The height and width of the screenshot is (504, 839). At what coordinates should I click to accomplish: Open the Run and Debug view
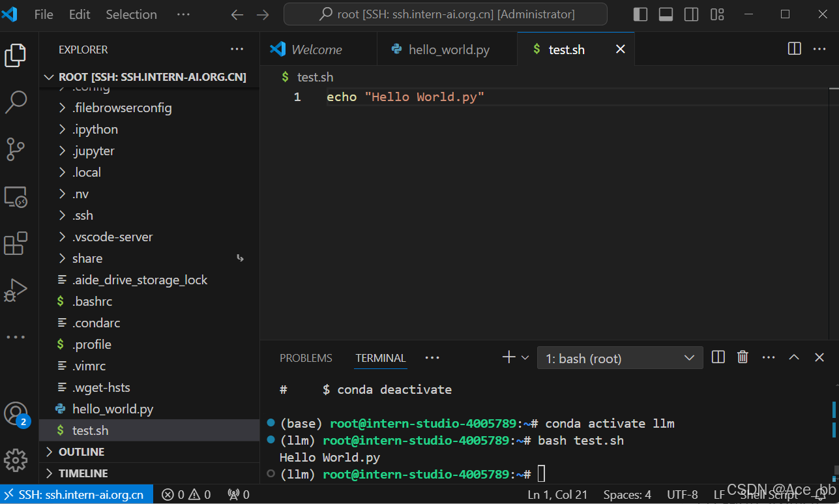(16, 290)
